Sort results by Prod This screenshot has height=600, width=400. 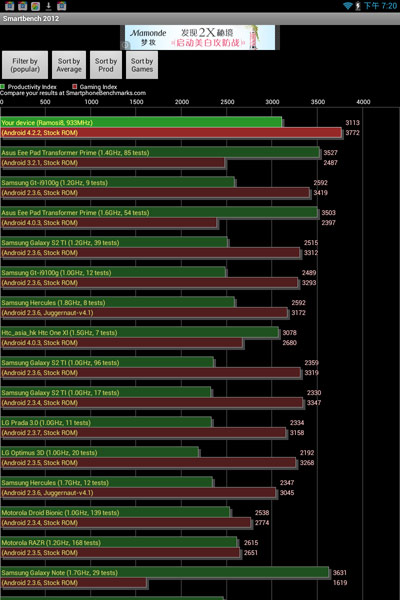[106, 65]
